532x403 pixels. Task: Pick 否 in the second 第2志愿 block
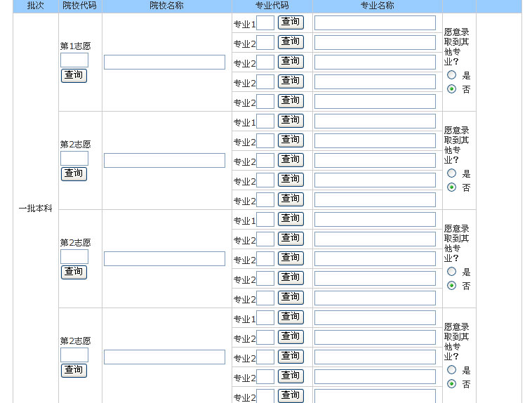[x=451, y=285]
